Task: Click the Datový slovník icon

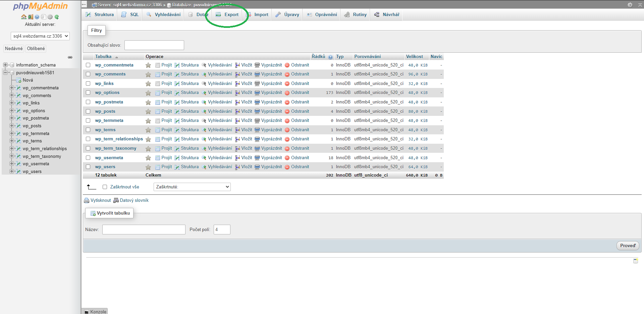Action: [x=116, y=200]
